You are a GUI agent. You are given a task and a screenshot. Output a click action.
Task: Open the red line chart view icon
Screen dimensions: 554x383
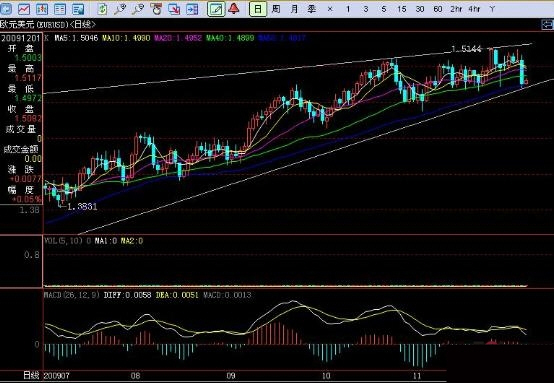pyautogui.click(x=24, y=9)
